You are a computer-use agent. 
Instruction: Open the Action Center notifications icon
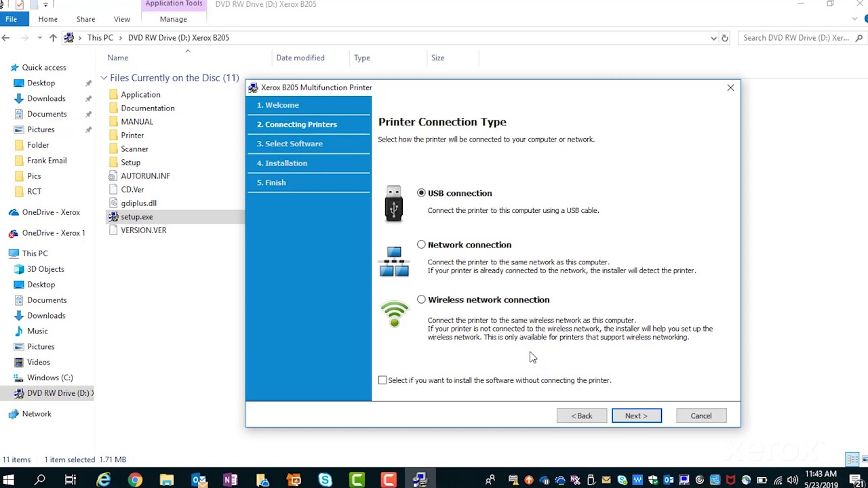855,480
